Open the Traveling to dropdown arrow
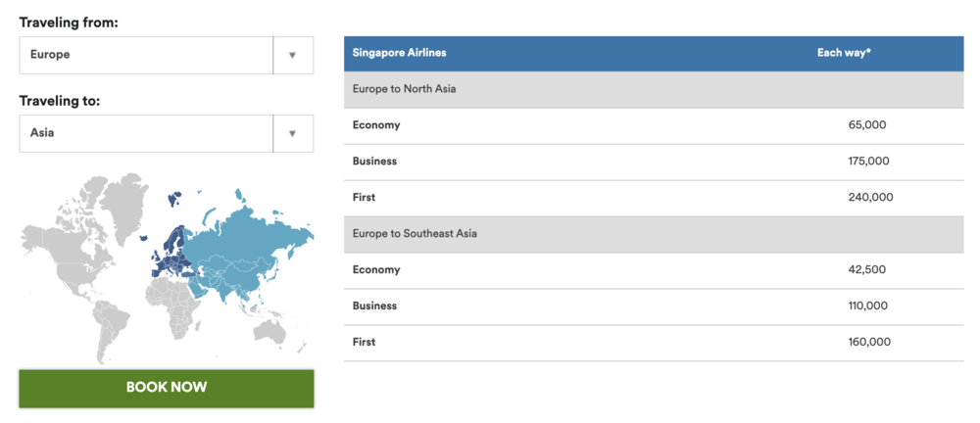The image size is (980, 423). pyautogui.click(x=292, y=133)
